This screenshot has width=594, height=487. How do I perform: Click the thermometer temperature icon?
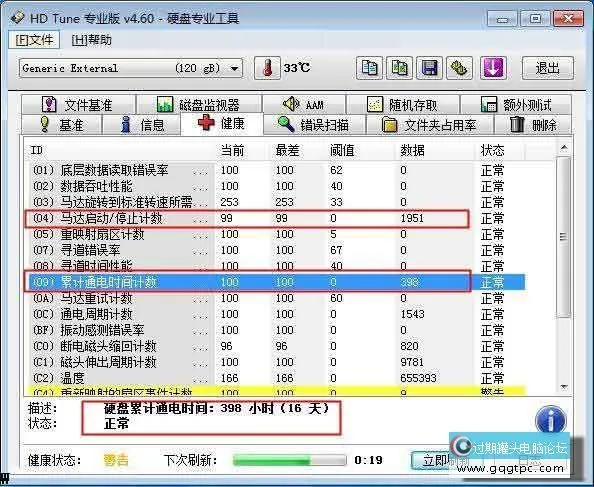267,68
